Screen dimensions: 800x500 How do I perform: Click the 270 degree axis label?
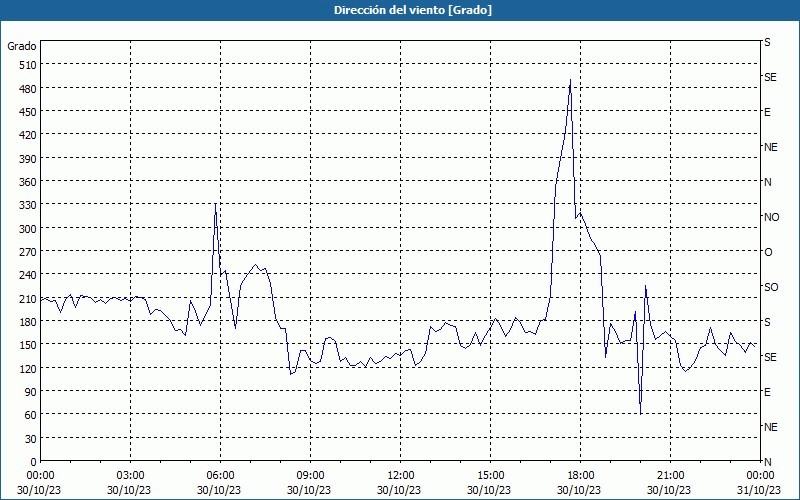(29, 252)
